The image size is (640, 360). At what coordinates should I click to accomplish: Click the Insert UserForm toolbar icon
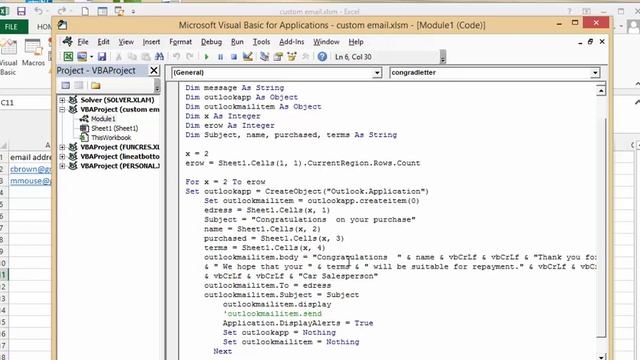(82, 57)
